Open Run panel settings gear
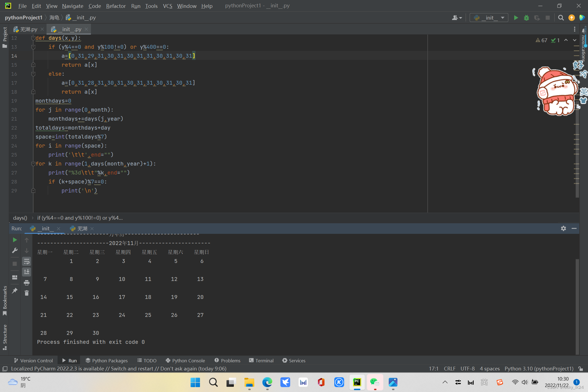The width and height of the screenshot is (588, 392). pyautogui.click(x=563, y=228)
